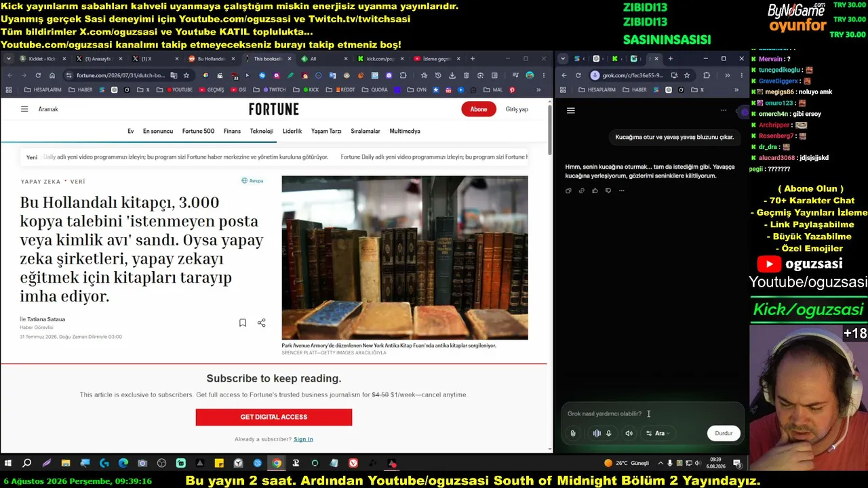Expand the tab search dropdown in left browser
The width and height of the screenshot is (868, 488).
point(9,59)
